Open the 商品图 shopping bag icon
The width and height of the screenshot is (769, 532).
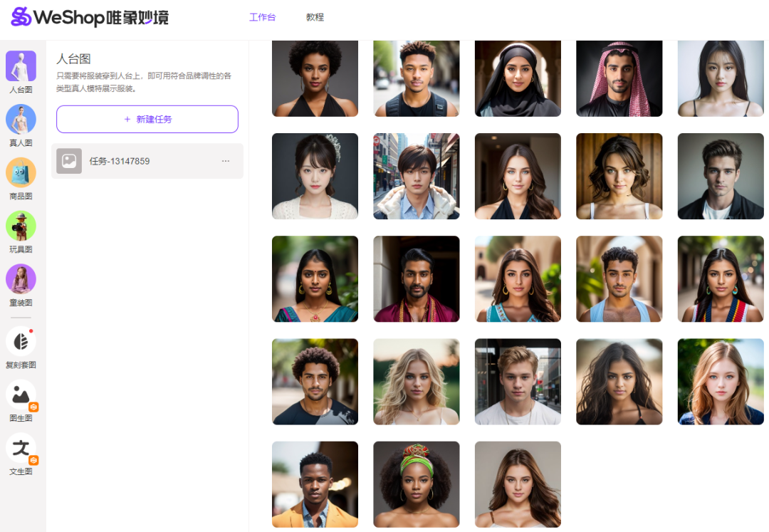click(21, 172)
